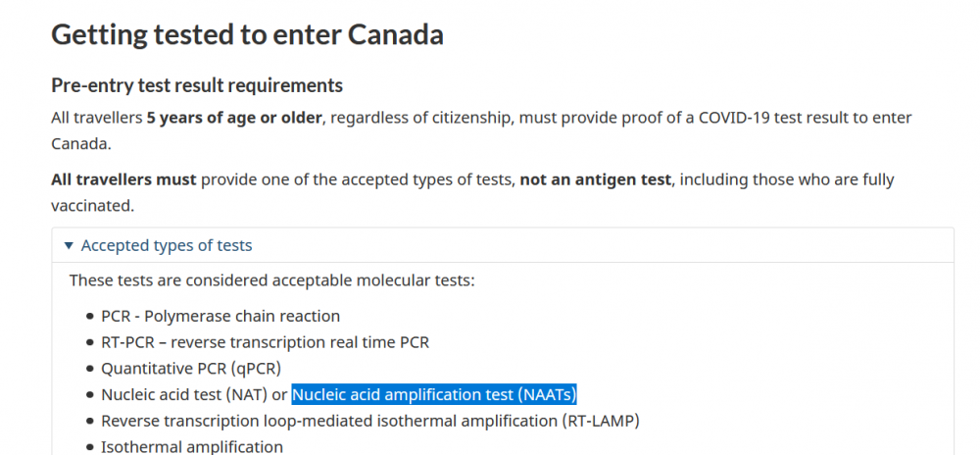980x455 pixels.
Task: Click the RT-LAMP list item
Action: 370,422
